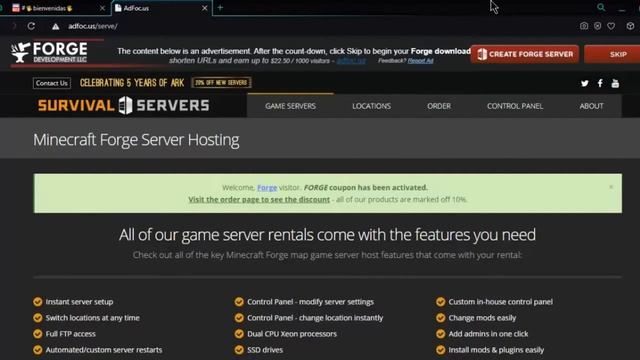This screenshot has height=360, width=640.
Task: Click Custom in-house control panel text
Action: tap(500, 302)
